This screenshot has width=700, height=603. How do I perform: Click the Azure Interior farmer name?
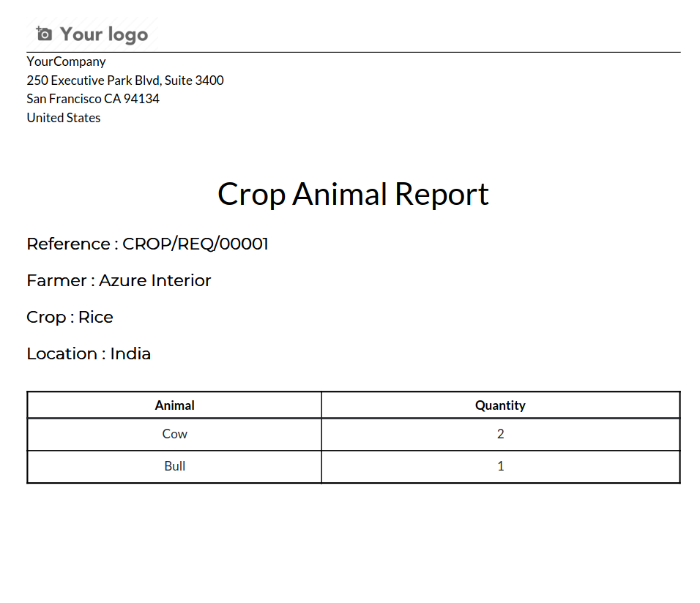coord(155,281)
